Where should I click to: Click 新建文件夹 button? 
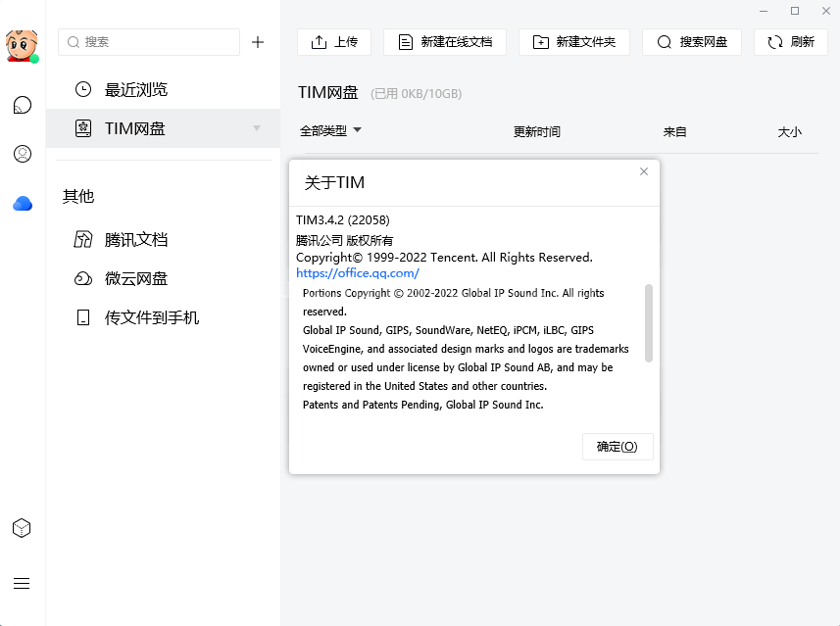click(x=574, y=42)
